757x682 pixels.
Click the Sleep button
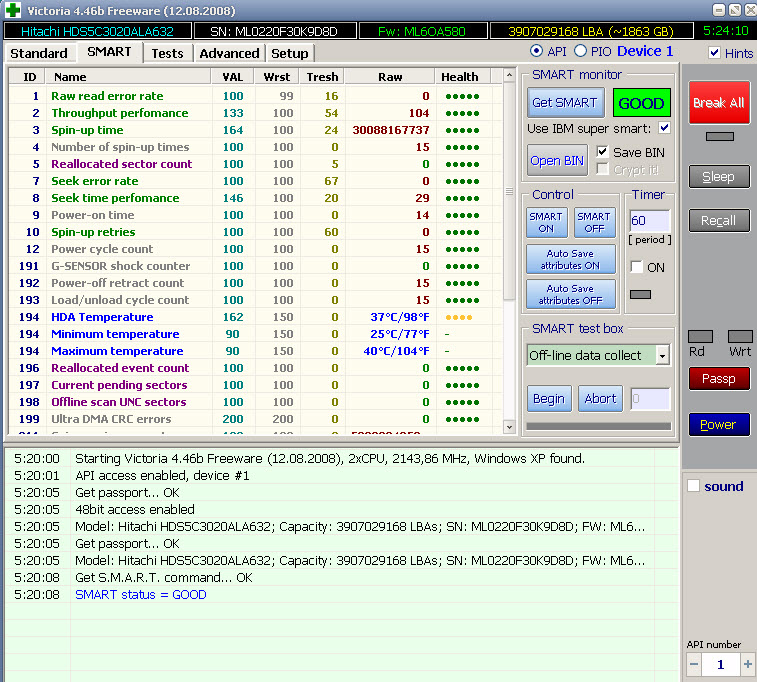719,177
